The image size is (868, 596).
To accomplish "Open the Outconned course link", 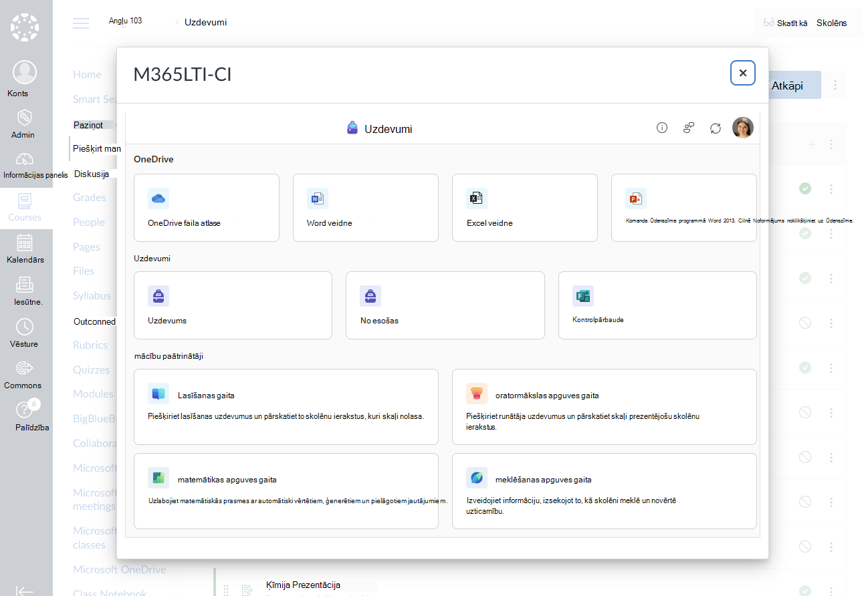I will (x=94, y=321).
